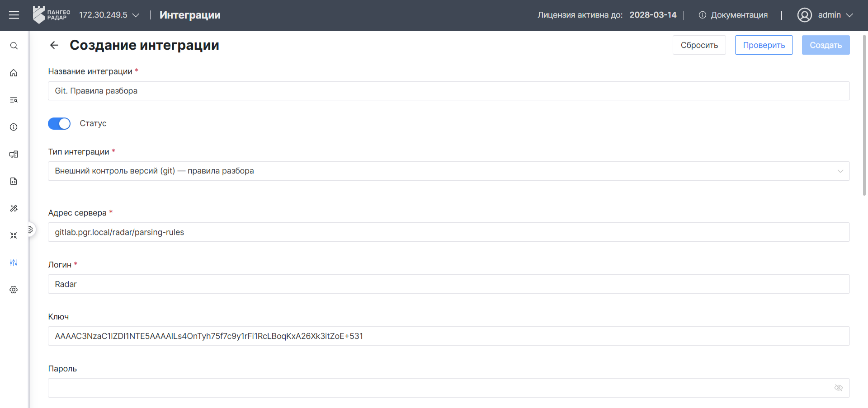Open the sliders settings sidebar icon
This screenshot has height=408, width=868.
[x=14, y=263]
